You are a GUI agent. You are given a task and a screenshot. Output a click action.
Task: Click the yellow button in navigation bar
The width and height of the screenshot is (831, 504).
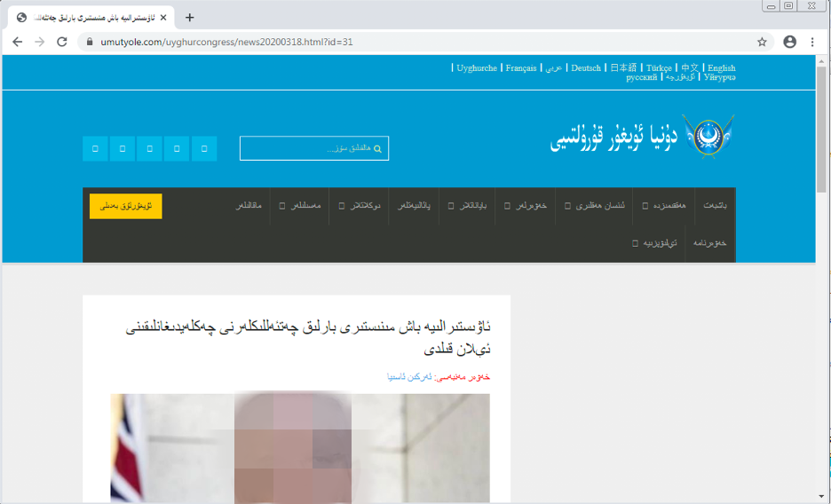point(125,206)
